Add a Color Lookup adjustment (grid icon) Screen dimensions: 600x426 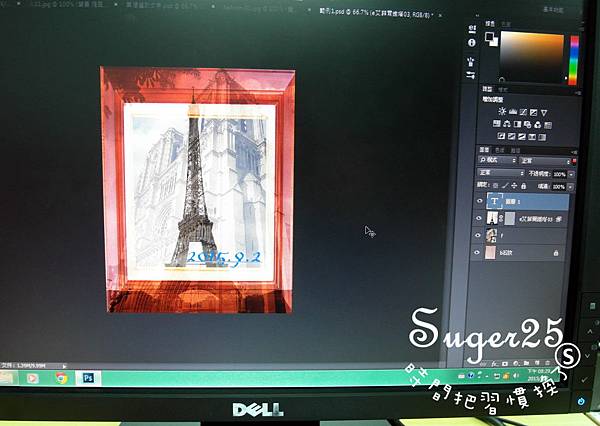(548, 125)
